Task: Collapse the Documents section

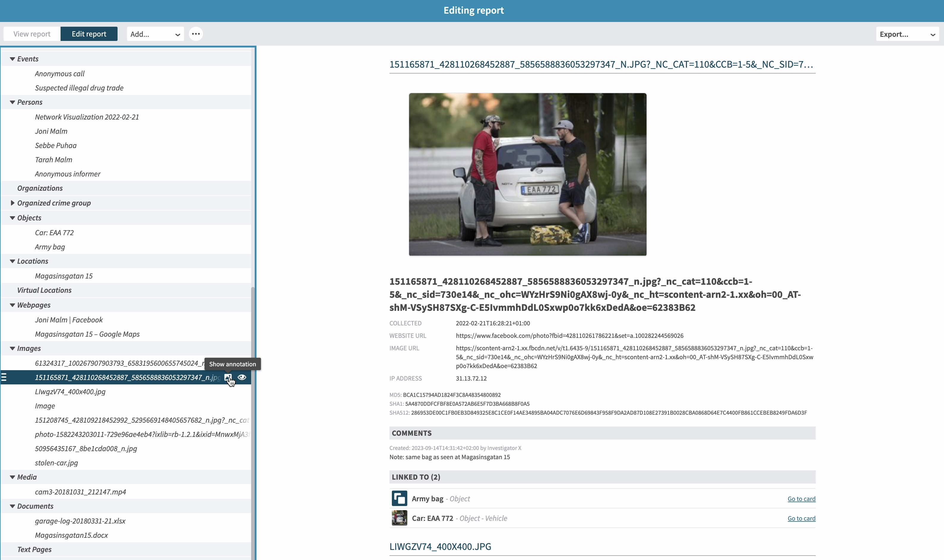Action: pos(12,506)
